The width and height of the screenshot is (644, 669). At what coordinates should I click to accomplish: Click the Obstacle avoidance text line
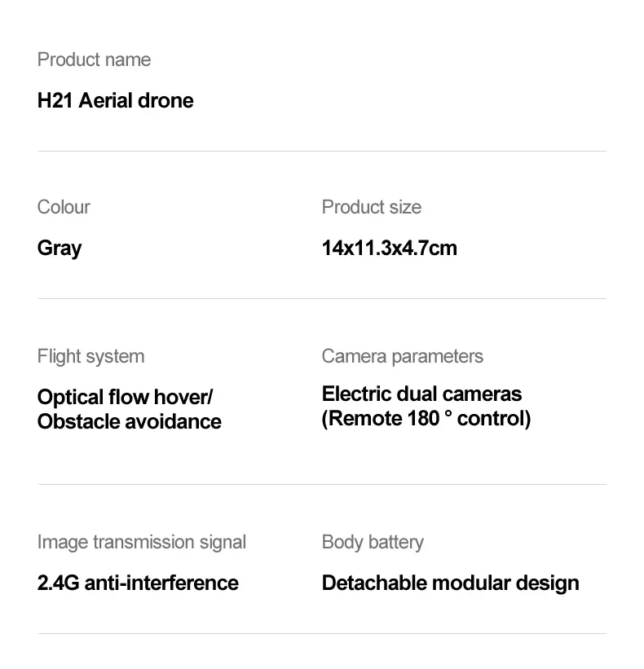pos(130,421)
